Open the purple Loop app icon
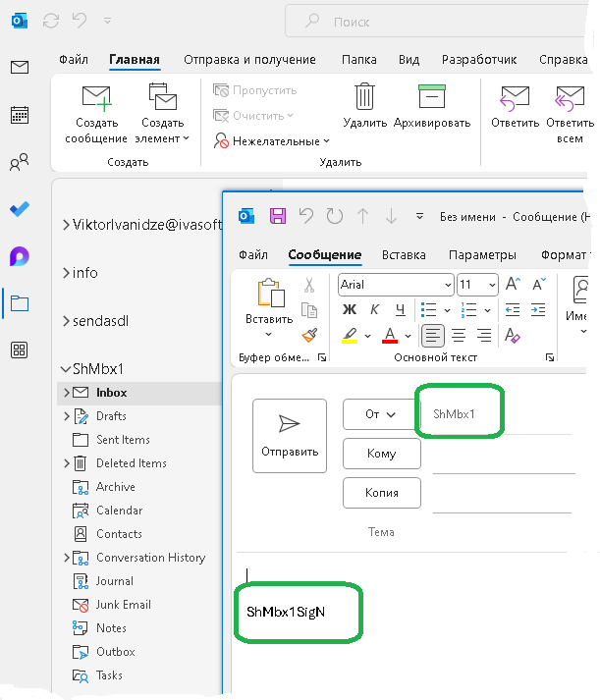The height and width of the screenshot is (700, 600). 20,256
